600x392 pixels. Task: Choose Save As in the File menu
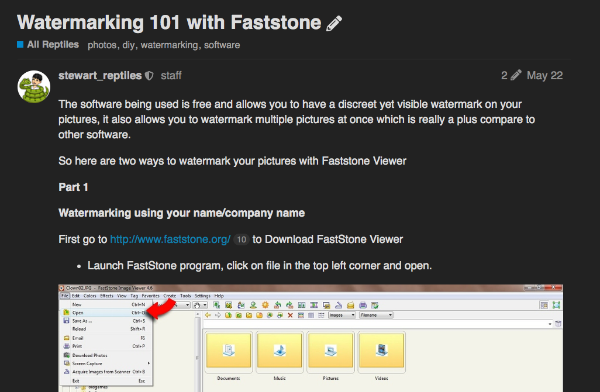[x=107, y=321]
